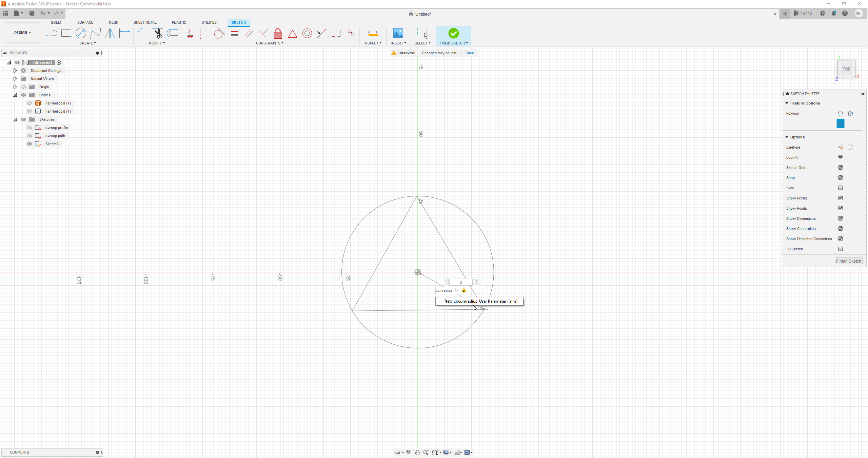The height and width of the screenshot is (458, 868).
Task: Collapse the Bodies folder
Action: pyautogui.click(x=15, y=95)
